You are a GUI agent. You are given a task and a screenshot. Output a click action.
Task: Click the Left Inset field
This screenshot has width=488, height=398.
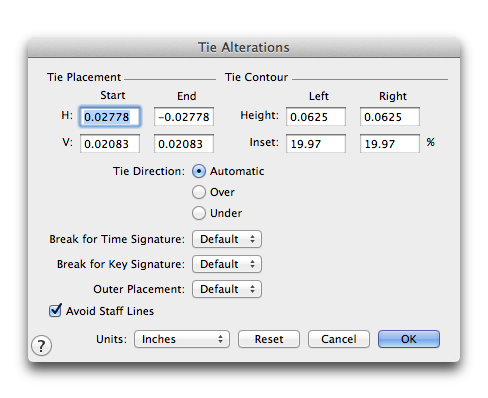pyautogui.click(x=316, y=144)
